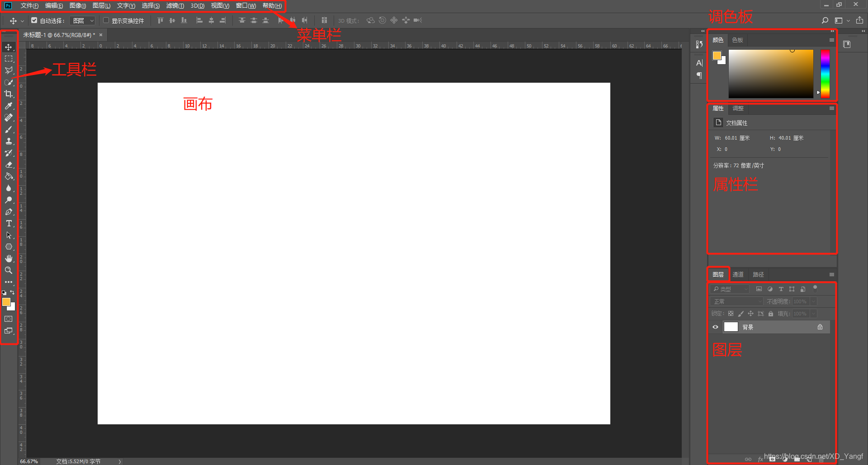868x465 pixels.
Task: Select the Dodge tool
Action: [x=9, y=200]
